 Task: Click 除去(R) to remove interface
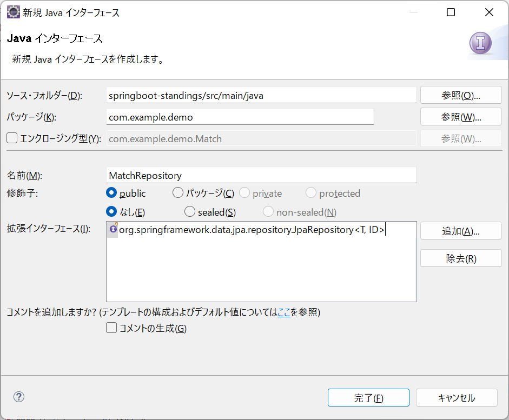coord(460,258)
